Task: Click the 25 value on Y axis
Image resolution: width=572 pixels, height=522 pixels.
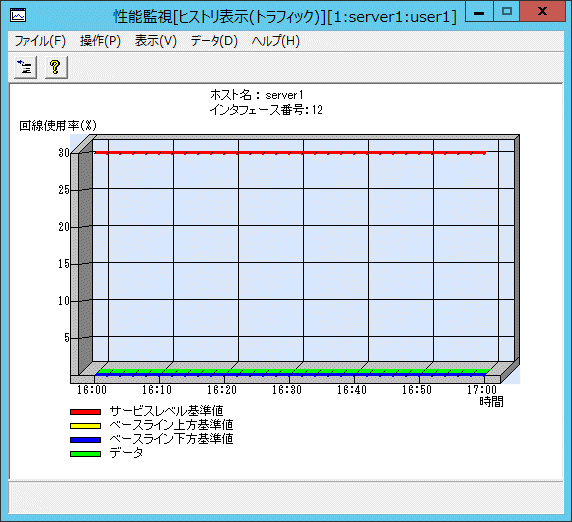Action: click(x=64, y=190)
